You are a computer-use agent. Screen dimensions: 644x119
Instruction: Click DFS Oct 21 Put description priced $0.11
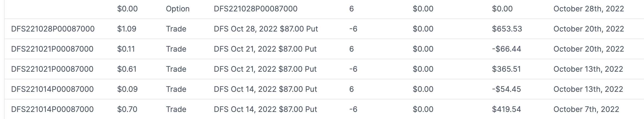point(265,49)
